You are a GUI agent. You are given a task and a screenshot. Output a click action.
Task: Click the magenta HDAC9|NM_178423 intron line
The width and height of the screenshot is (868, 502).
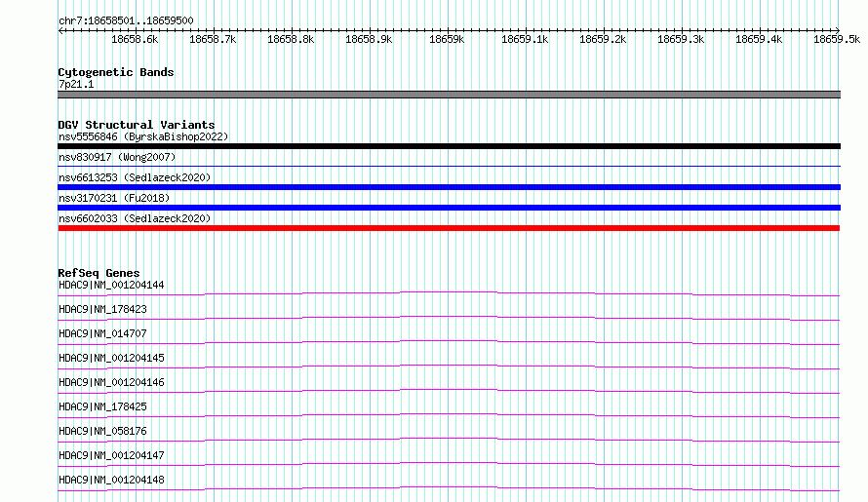click(x=449, y=318)
